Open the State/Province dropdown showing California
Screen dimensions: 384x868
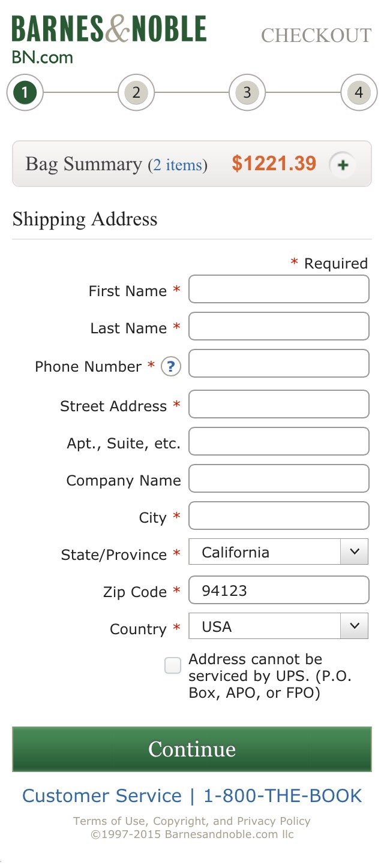(270, 551)
